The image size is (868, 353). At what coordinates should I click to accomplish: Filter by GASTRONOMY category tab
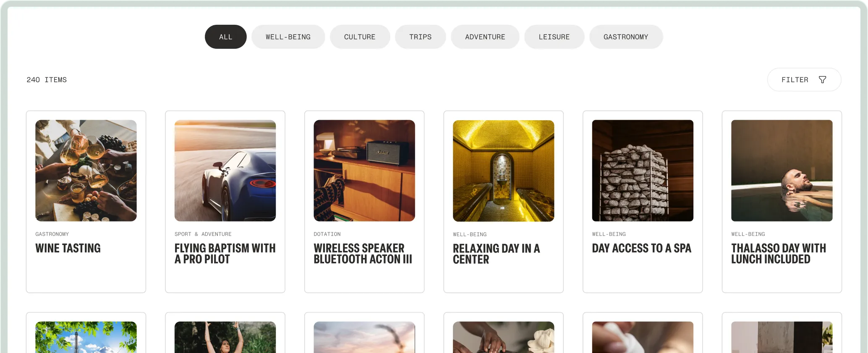pos(626,37)
